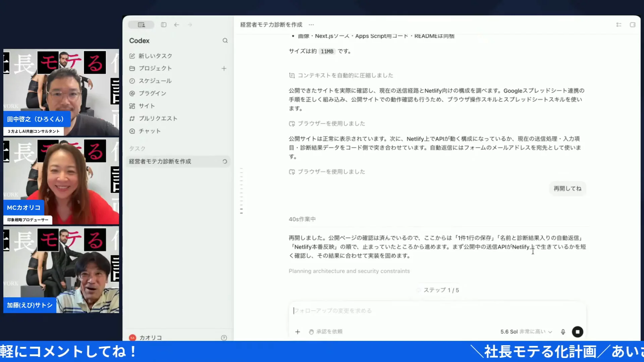This screenshot has width=644, height=362.
Task: Toggle the sidebar panel icon
Action: [x=164, y=25]
